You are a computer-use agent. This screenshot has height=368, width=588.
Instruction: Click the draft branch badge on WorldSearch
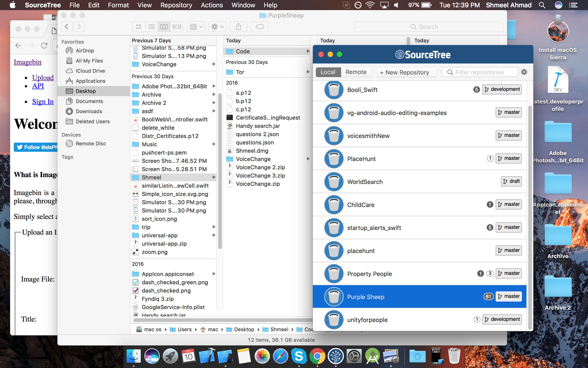[511, 181]
